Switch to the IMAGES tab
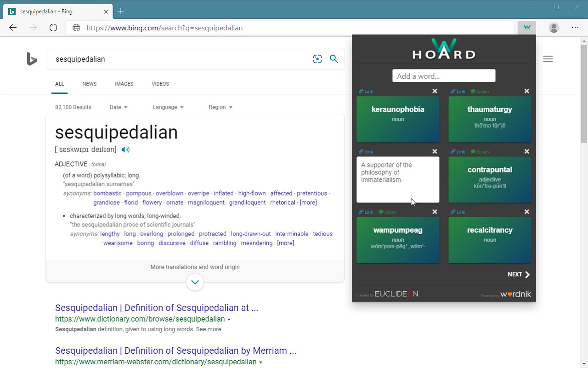Viewport: 588px width, 368px height. point(124,84)
